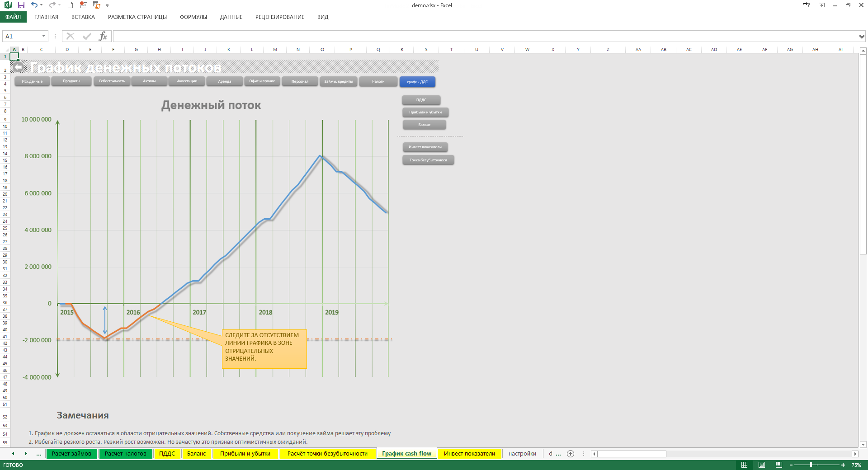Open the ФОРМУЛЫ ribbon tab
The image size is (868, 470).
click(193, 17)
